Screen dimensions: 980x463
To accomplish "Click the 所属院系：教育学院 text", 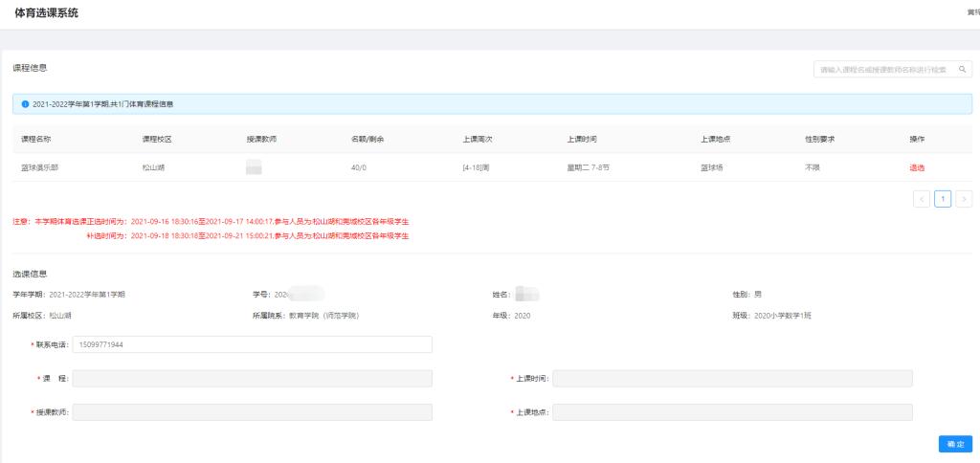I will (305, 317).
